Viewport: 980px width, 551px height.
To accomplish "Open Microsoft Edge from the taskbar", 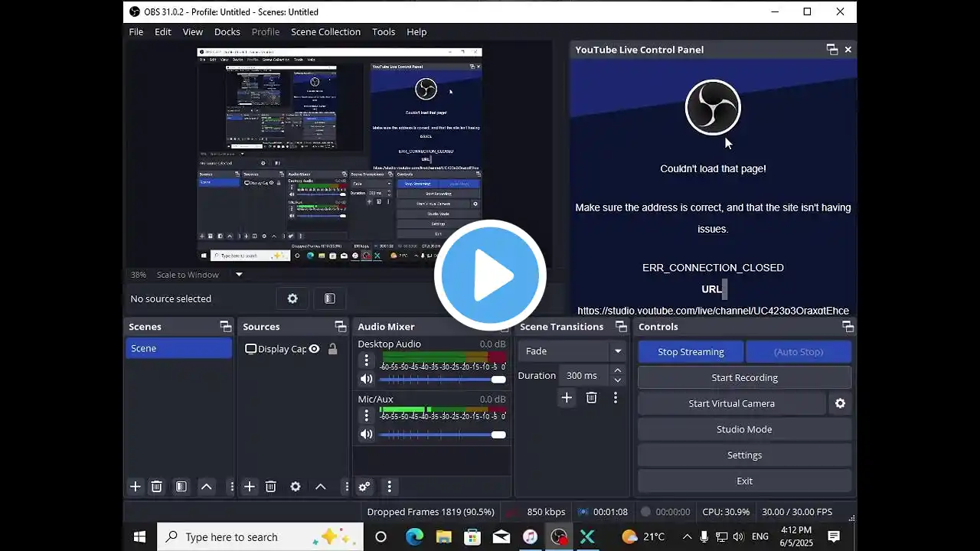I will point(414,536).
